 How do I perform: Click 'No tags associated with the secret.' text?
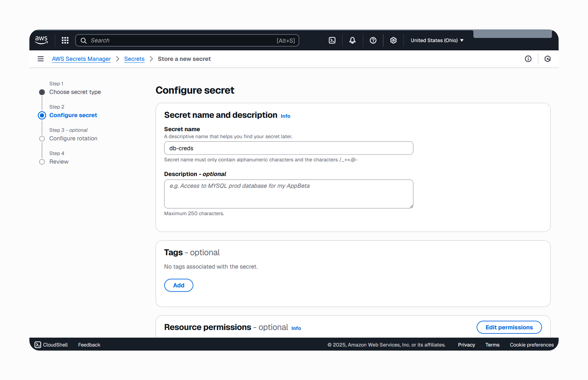[211, 267]
